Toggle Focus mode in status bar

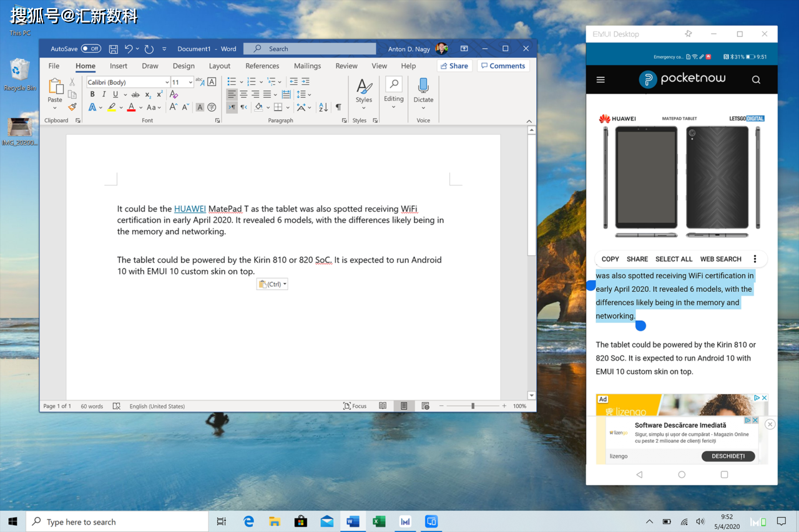point(355,406)
